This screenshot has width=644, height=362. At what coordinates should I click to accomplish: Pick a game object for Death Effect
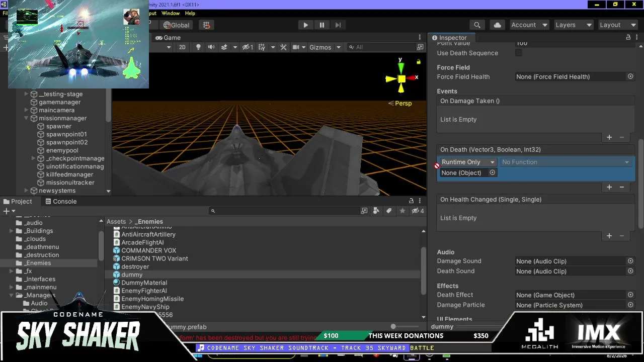[x=630, y=295]
